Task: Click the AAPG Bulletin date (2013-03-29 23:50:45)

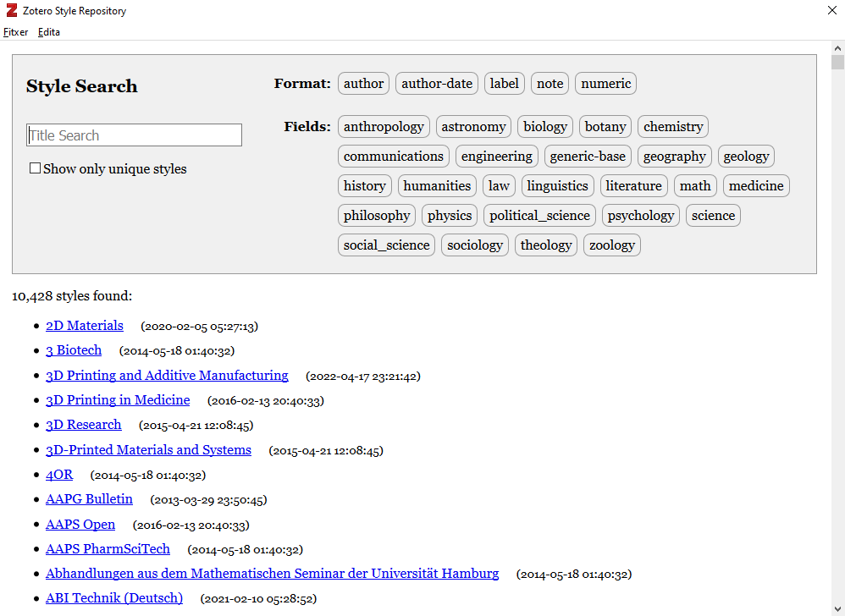Action: 208,500
